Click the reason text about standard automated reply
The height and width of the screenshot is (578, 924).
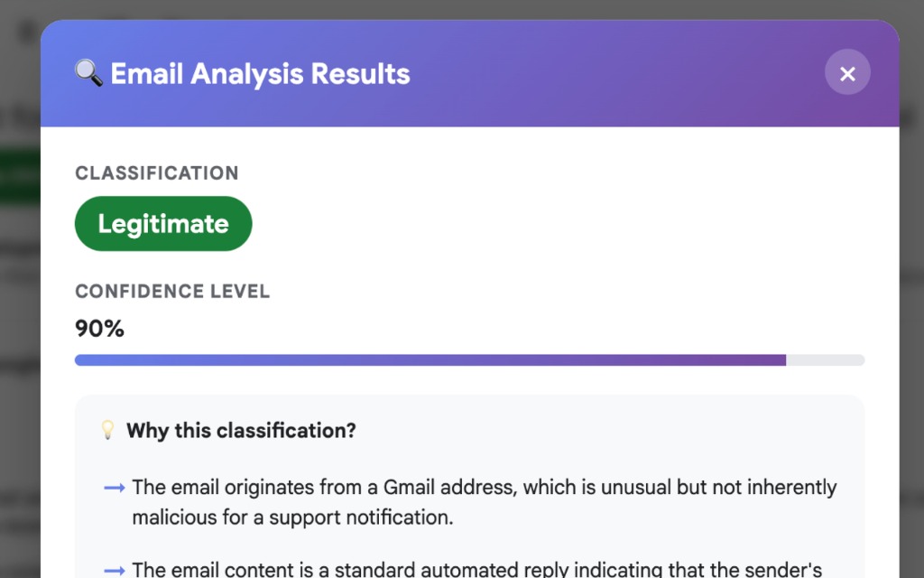pyautogui.click(x=476, y=570)
